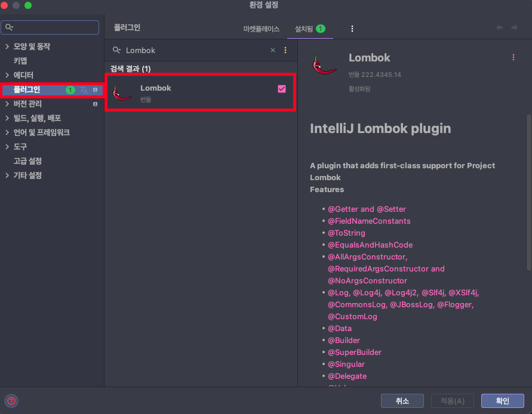Open the @SuperBuilder link
The width and height of the screenshot is (532, 414).
tap(355, 353)
